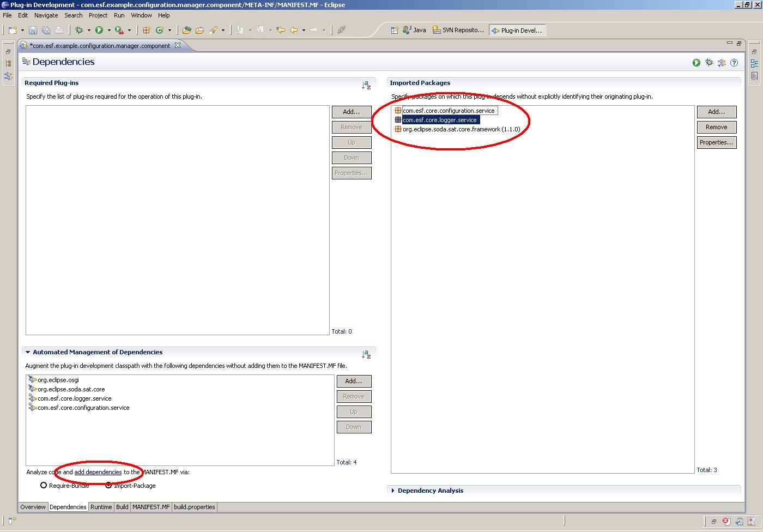Switch to the Java perspective

click(415, 30)
